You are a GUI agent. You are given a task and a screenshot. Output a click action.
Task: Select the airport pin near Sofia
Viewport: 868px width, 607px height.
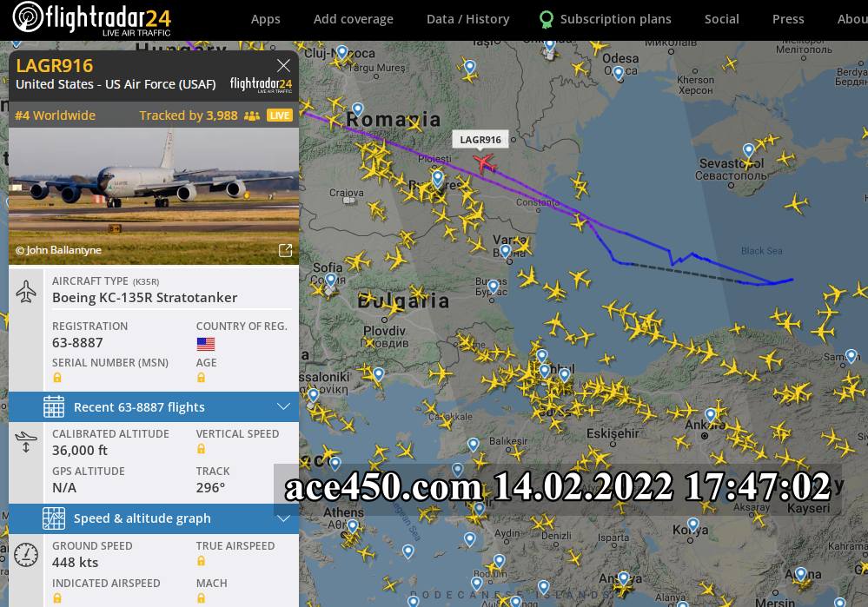click(330, 280)
